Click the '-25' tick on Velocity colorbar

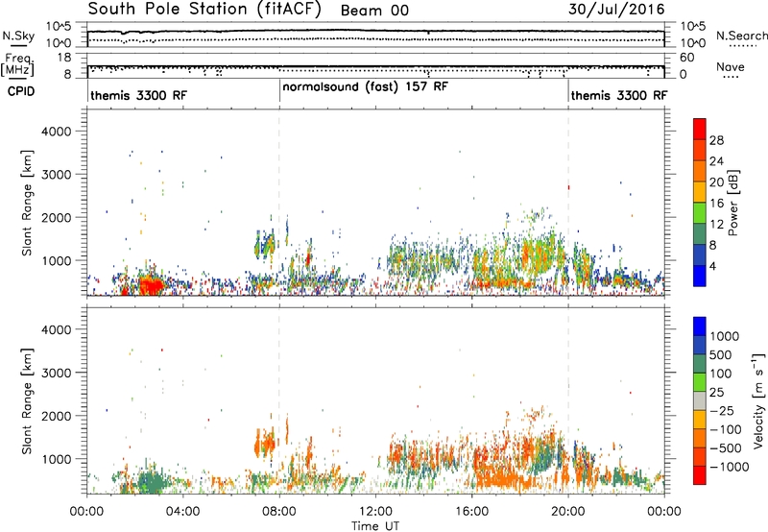pos(722,411)
